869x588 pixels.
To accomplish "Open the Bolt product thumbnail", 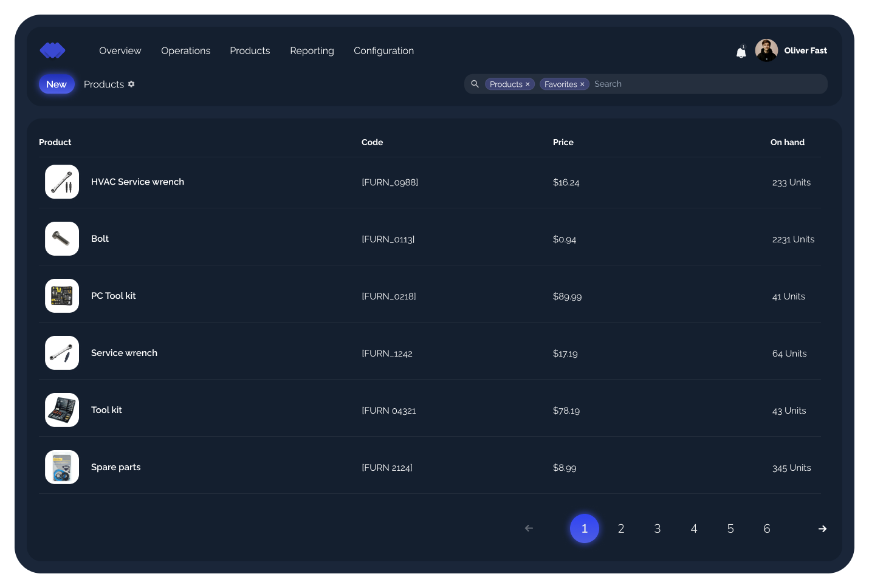I will (x=62, y=239).
